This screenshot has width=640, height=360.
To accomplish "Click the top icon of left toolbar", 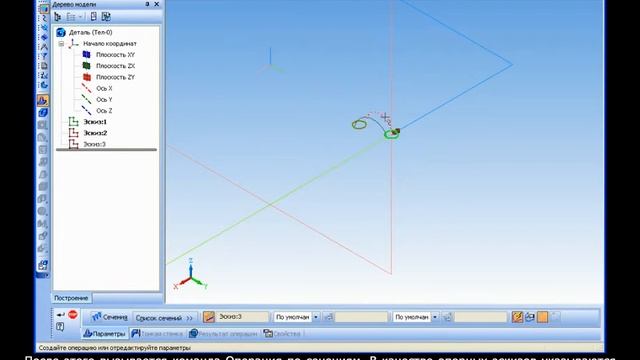I will coord(44,9).
